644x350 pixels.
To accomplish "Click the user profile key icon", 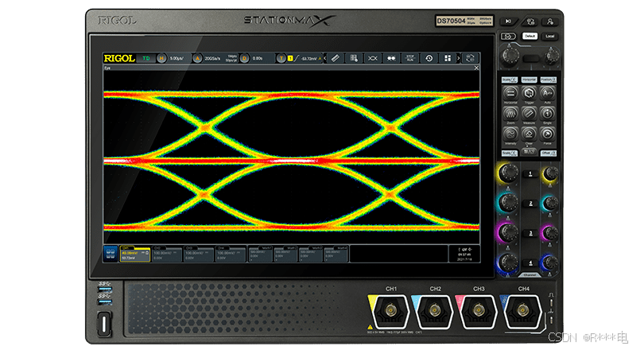I will click(x=550, y=21).
